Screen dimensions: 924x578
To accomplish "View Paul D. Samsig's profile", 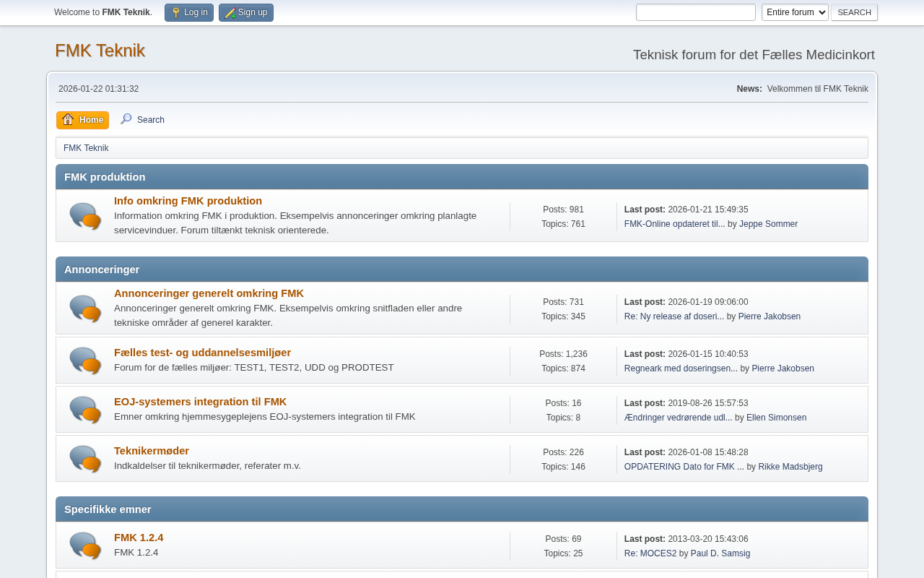I will tap(720, 553).
